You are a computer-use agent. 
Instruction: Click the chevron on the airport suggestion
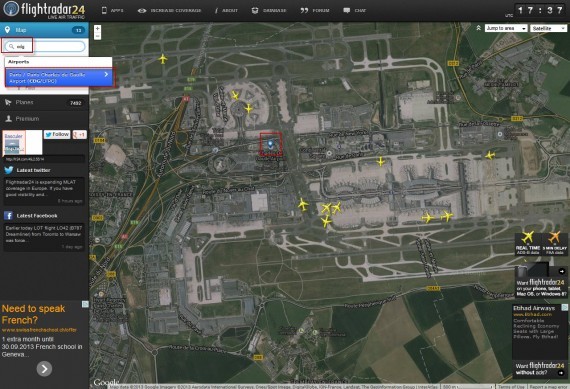tap(106, 74)
